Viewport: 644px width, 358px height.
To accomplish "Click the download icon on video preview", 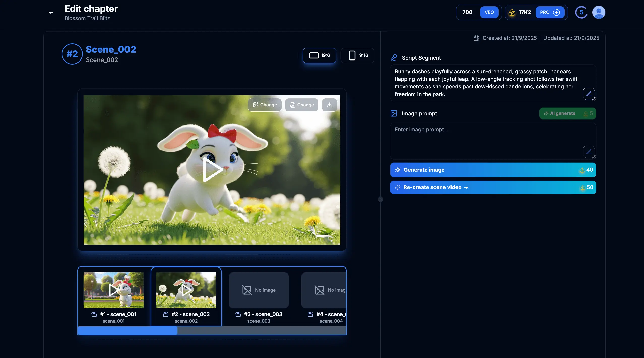I will tap(329, 105).
